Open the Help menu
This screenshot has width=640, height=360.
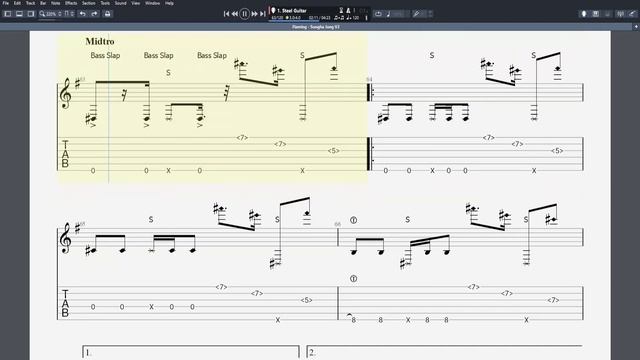(169, 3)
